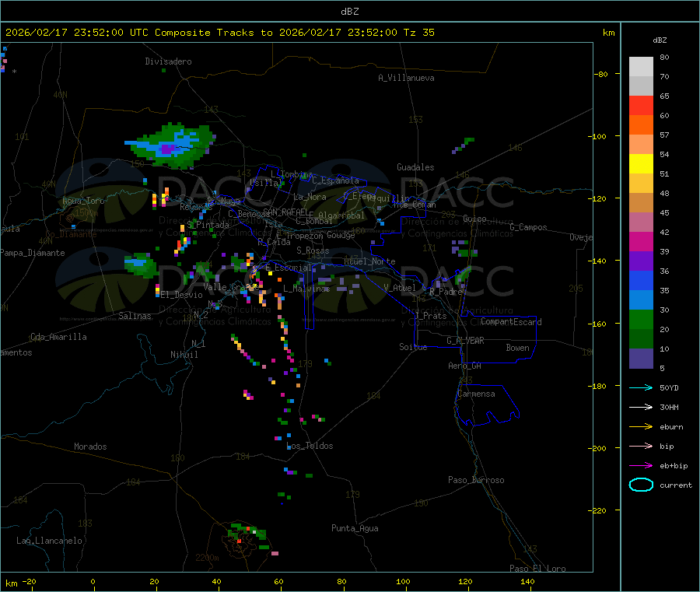
Task: Click the magenta eb+bip arrow icon
Action: (641, 466)
